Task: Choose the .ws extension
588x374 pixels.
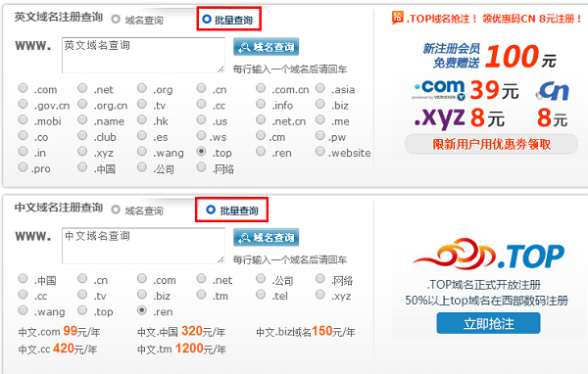Action: pyautogui.click(x=201, y=135)
